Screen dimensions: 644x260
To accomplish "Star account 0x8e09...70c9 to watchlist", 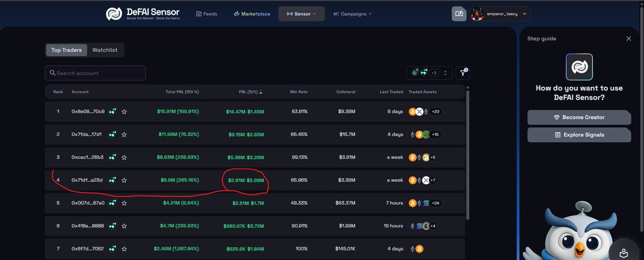I will click(124, 112).
